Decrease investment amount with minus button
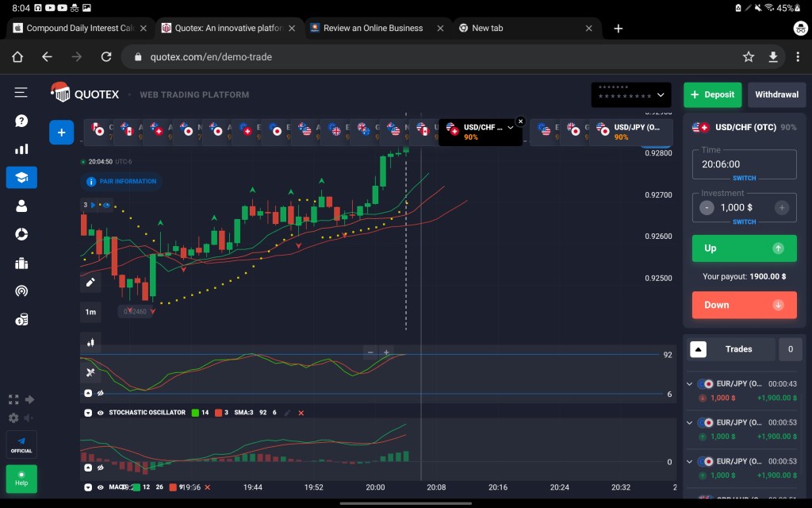The height and width of the screenshot is (508, 812). [x=707, y=208]
